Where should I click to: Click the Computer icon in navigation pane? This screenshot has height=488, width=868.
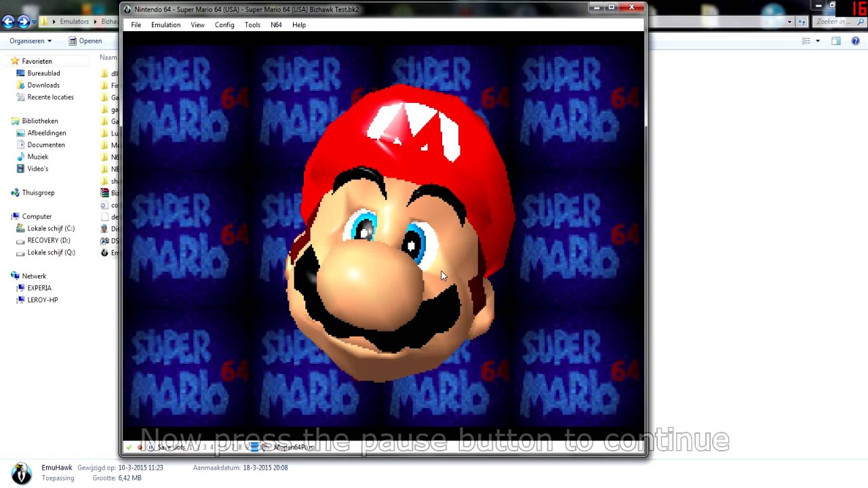tap(15, 217)
